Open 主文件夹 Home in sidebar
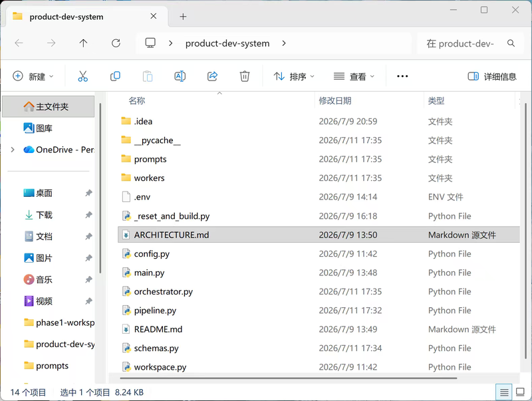 48,106
